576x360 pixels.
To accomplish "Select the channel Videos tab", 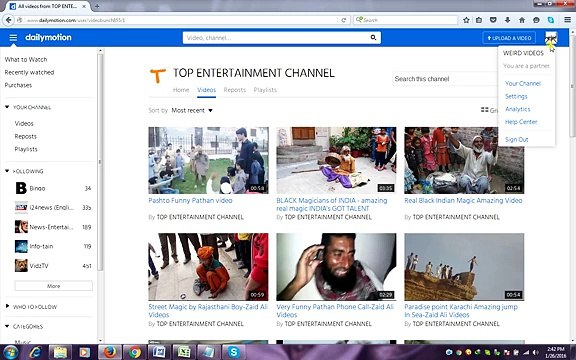I will click(206, 90).
